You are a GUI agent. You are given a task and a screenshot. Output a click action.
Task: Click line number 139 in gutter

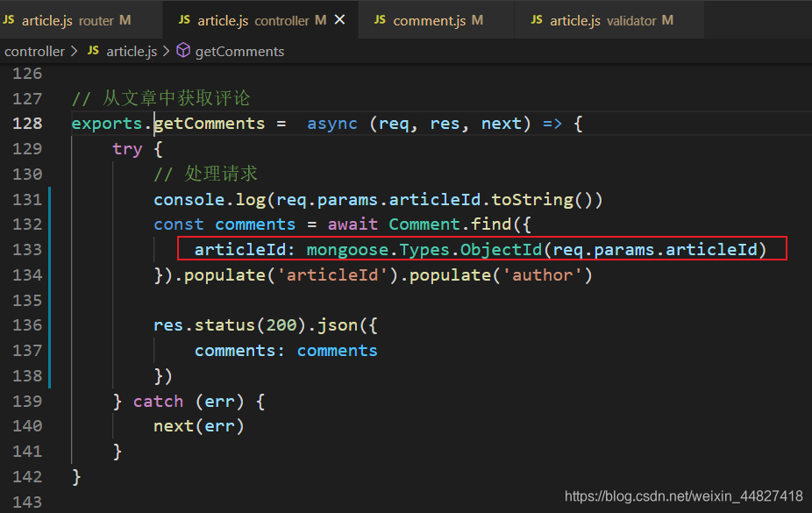click(x=27, y=401)
